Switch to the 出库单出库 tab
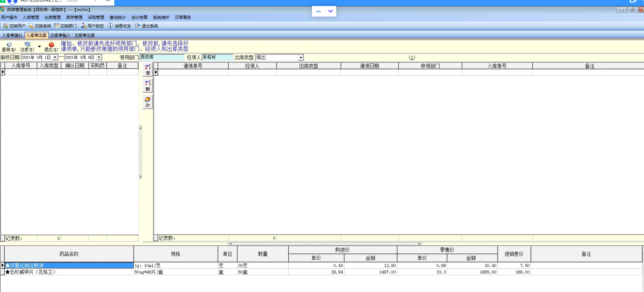This screenshot has height=292, width=644. point(85,35)
